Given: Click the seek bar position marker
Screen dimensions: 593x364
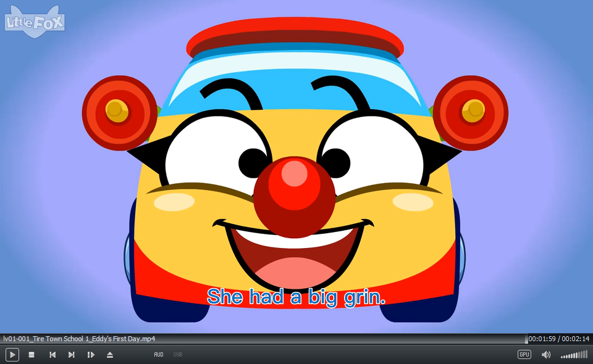Looking at the screenshot, I should coord(526,339).
